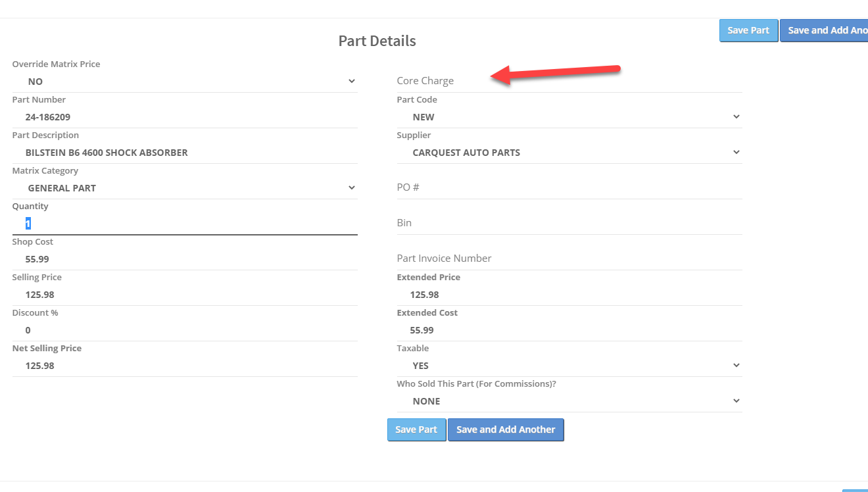Expand the Matrix Category dropdown
This screenshot has width=868, height=492.
point(184,188)
